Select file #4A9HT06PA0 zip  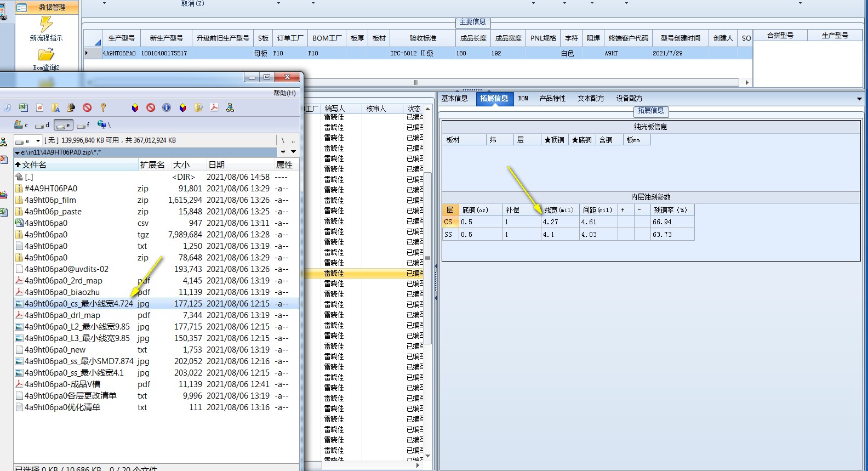pyautogui.click(x=156, y=189)
